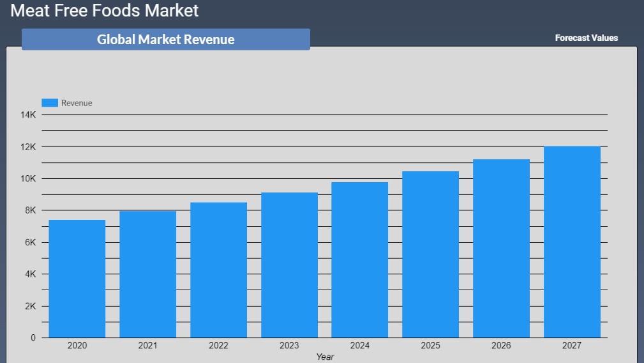Select the 2021 revenue bar

(x=148, y=275)
